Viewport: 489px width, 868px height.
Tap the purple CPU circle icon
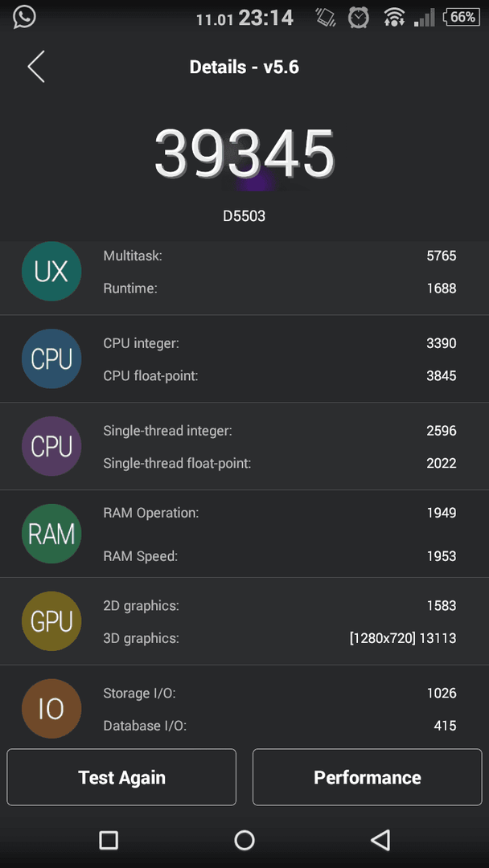51,446
